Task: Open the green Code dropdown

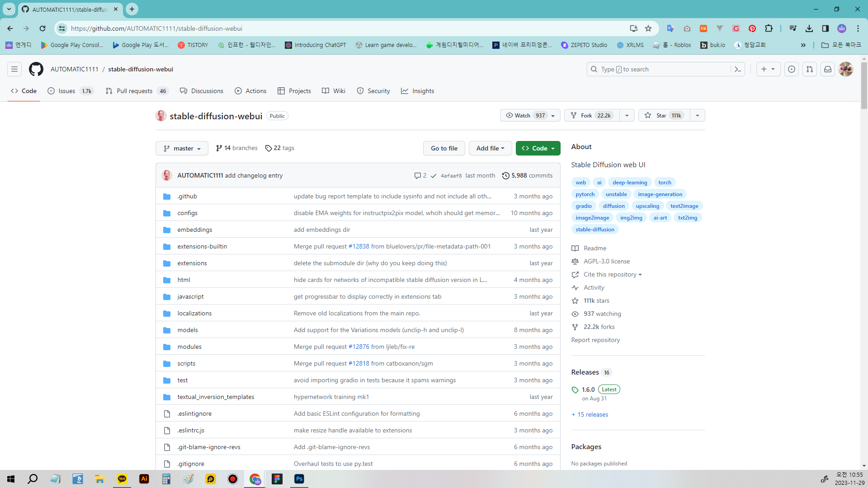Action: [x=538, y=148]
